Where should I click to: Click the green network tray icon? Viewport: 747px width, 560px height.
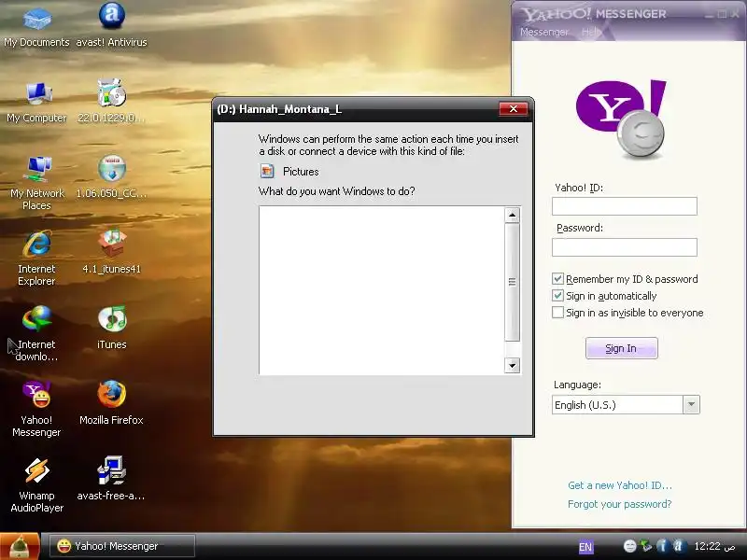coord(646,546)
